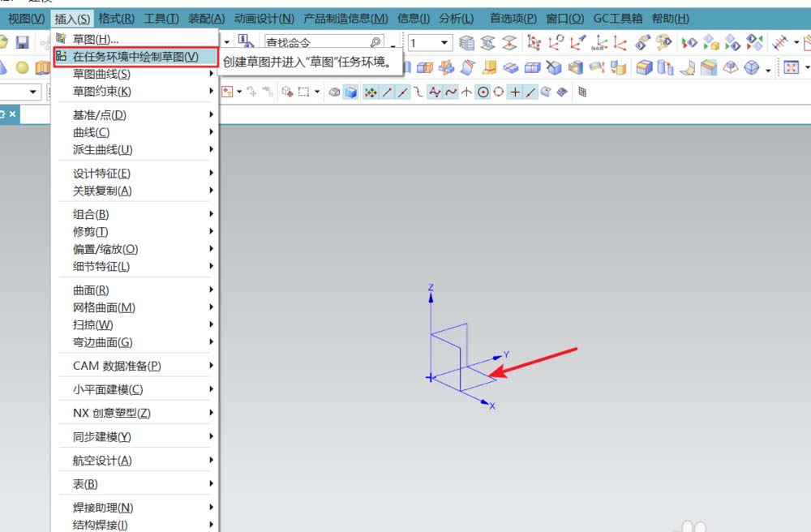Select 在任务环境中绘制草图(V) menu entry
Image resolution: width=811 pixels, height=532 pixels.
[135, 57]
